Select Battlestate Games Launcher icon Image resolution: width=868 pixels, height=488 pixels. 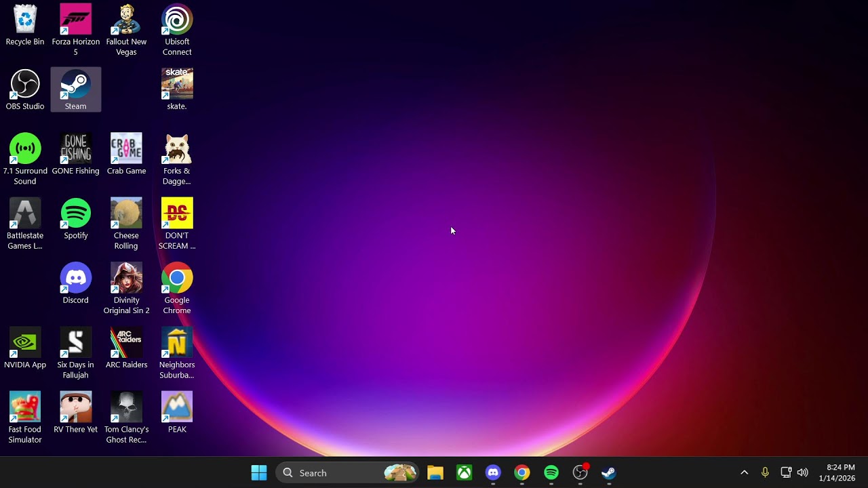pyautogui.click(x=25, y=224)
